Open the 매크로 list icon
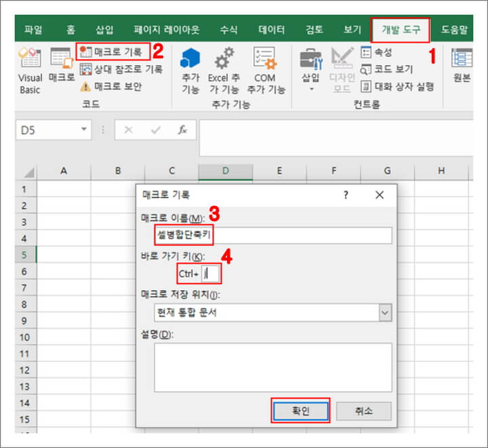488x448 pixels. tap(62, 64)
